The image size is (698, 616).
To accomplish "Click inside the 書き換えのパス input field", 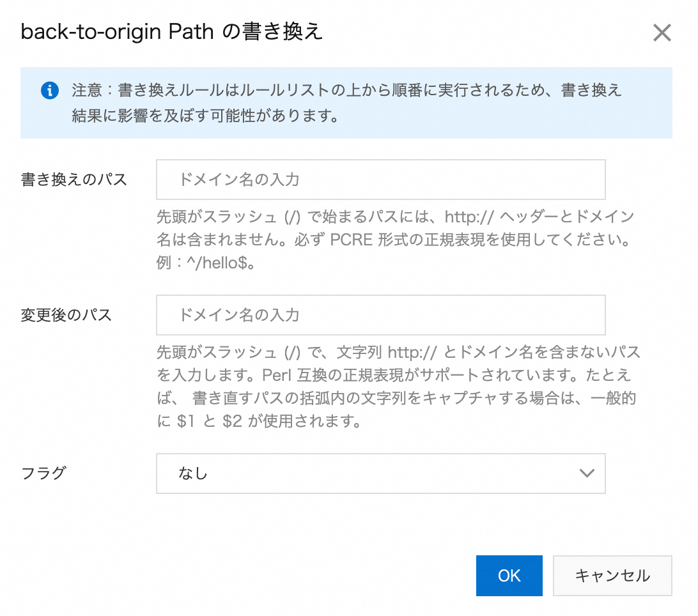I will click(380, 180).
